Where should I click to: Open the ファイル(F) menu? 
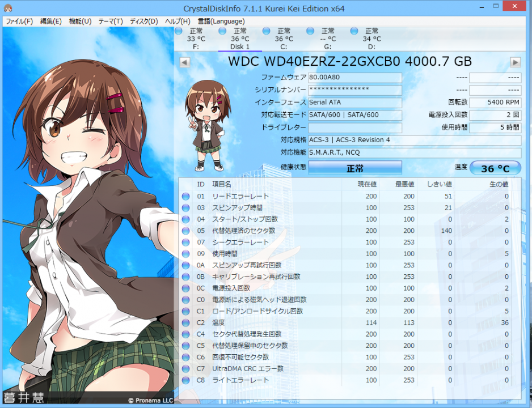(x=19, y=22)
